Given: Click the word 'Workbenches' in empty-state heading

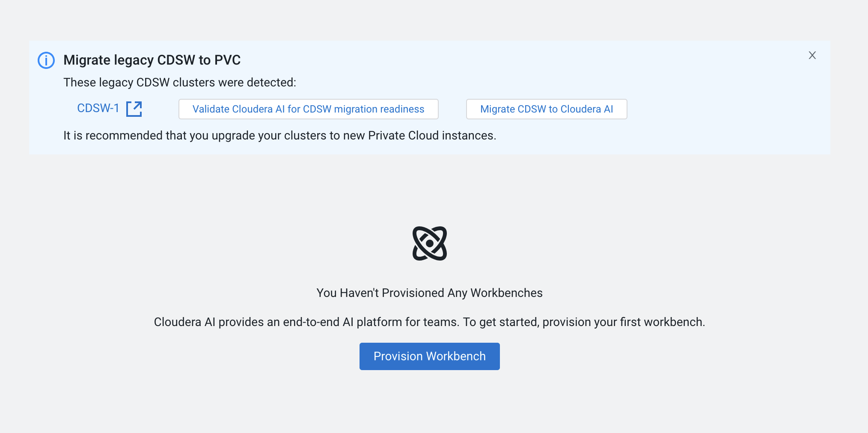Looking at the screenshot, I should pos(506,293).
